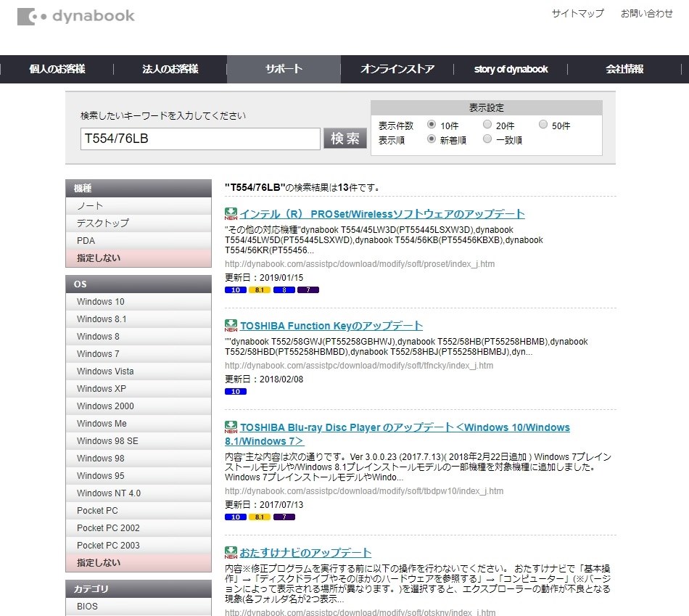Select the 一致順 sort order radio button

click(x=487, y=139)
